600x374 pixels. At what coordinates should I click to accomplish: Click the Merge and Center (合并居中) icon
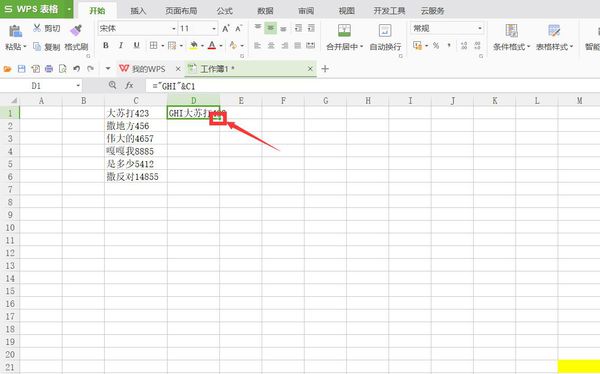pos(344,30)
